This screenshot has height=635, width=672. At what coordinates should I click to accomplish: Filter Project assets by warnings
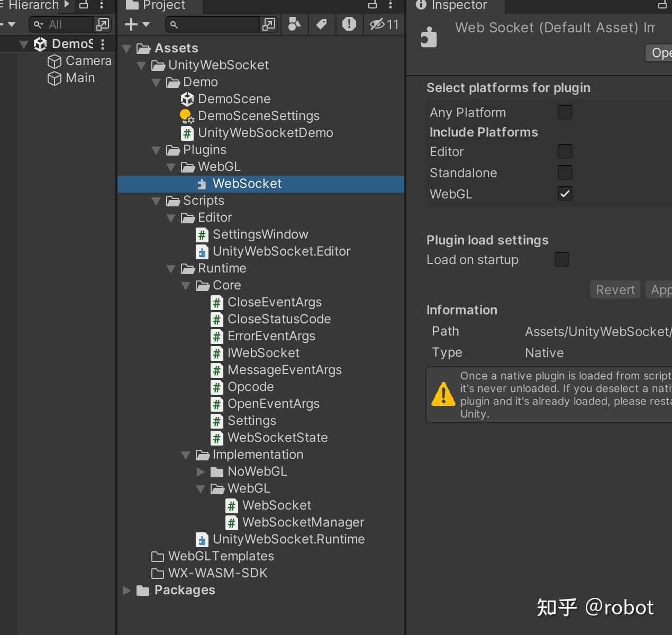(x=349, y=24)
